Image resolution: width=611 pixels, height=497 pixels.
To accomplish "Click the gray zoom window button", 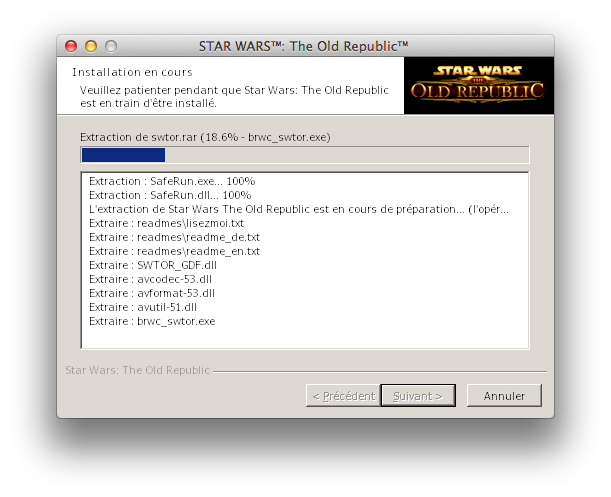I will (x=111, y=46).
